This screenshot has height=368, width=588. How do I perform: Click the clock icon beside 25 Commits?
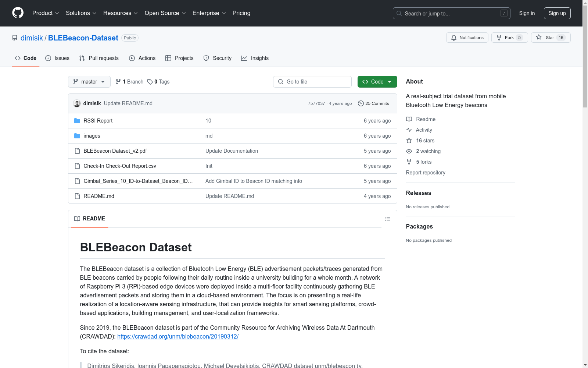[361, 103]
